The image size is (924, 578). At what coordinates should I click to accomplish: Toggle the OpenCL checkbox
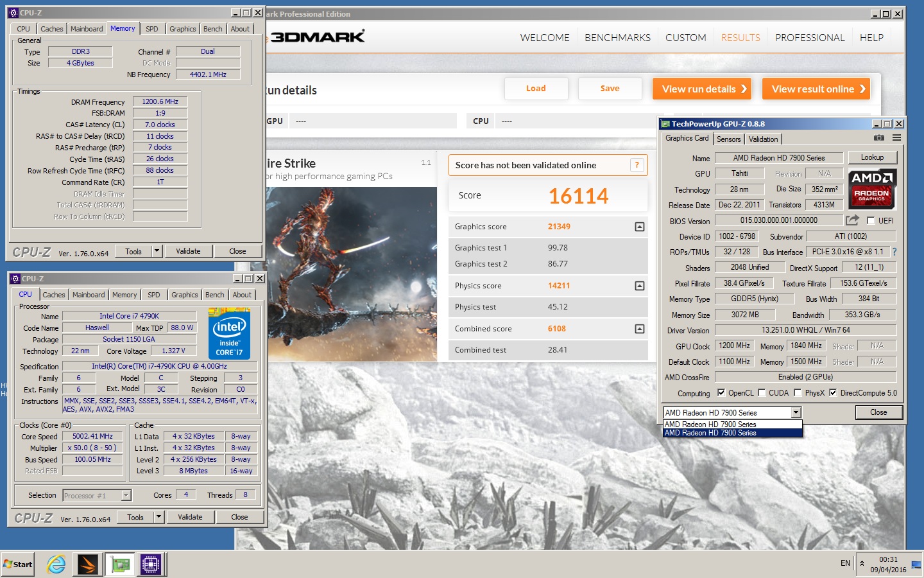point(721,393)
